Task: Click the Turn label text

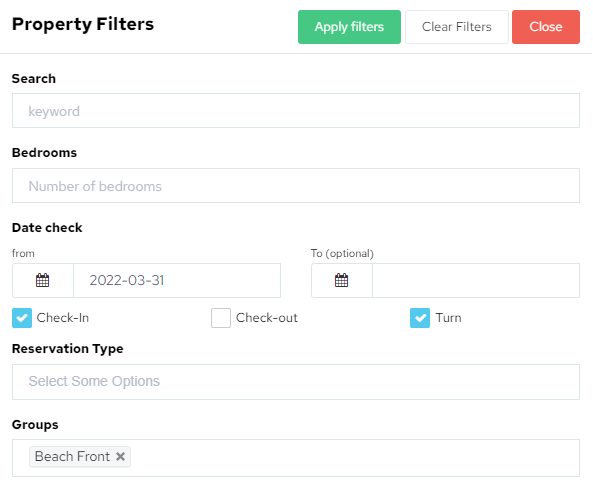Action: (448, 318)
